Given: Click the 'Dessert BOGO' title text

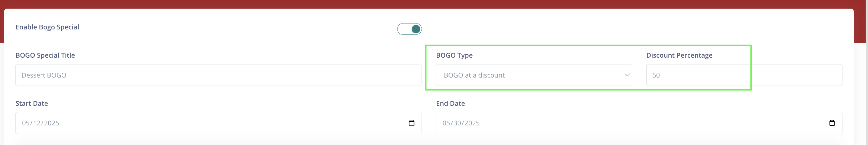Looking at the screenshot, I should point(44,75).
